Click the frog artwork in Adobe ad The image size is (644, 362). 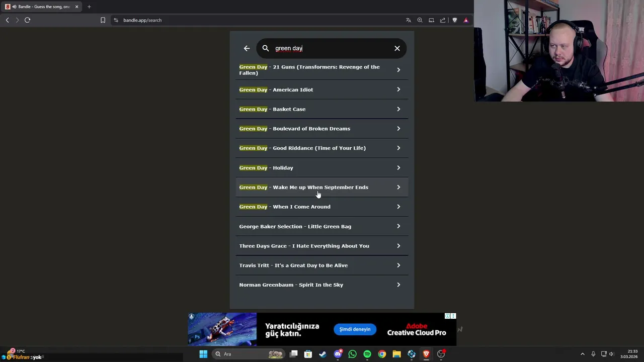(x=222, y=329)
